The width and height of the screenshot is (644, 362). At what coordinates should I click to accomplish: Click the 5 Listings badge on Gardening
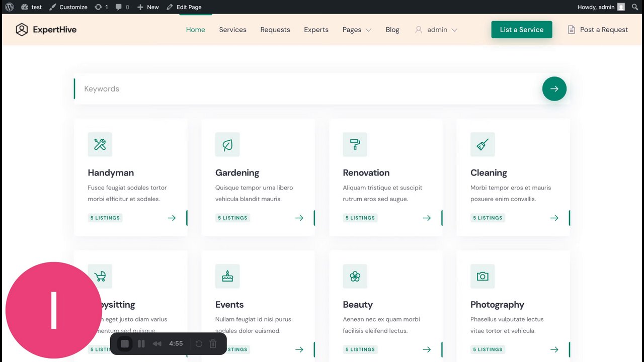232,218
